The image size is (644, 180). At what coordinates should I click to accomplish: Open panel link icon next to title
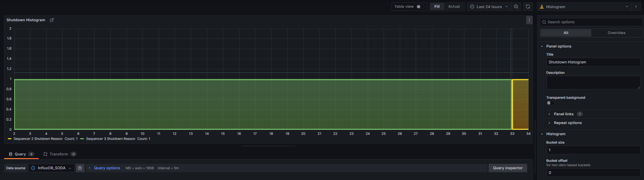click(x=52, y=20)
